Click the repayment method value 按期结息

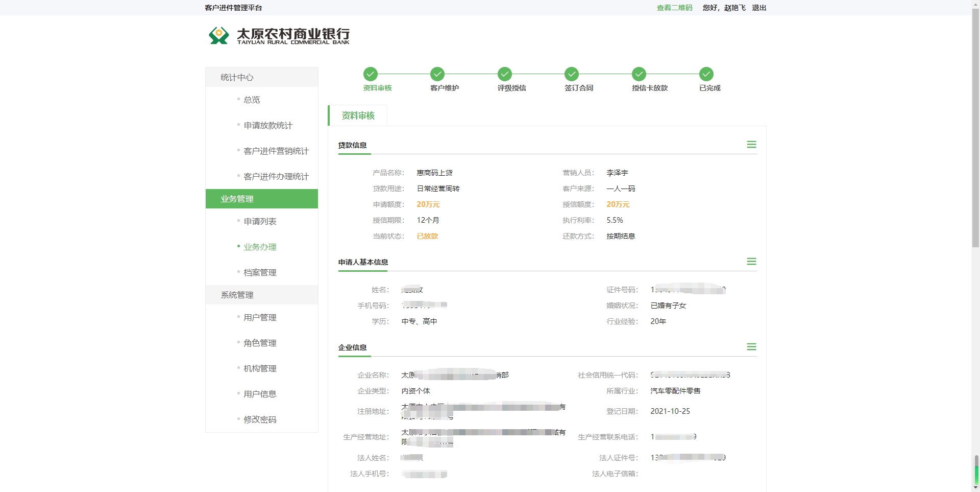click(621, 236)
